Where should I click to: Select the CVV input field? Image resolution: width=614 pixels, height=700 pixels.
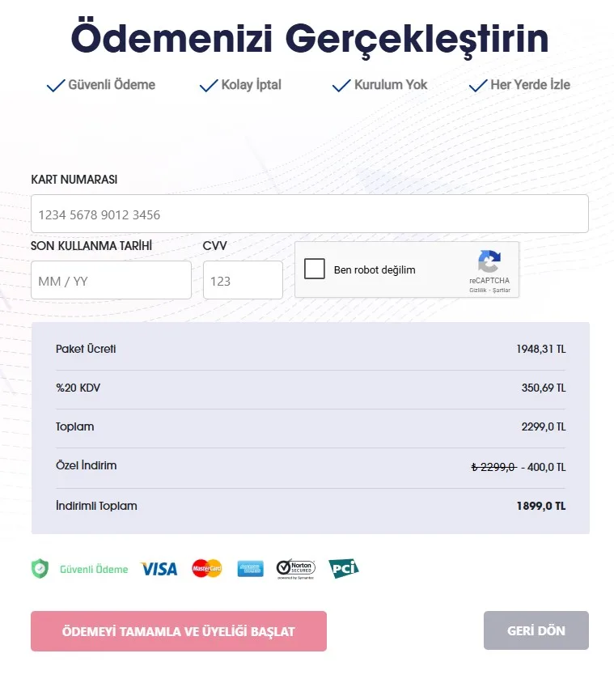tap(243, 281)
